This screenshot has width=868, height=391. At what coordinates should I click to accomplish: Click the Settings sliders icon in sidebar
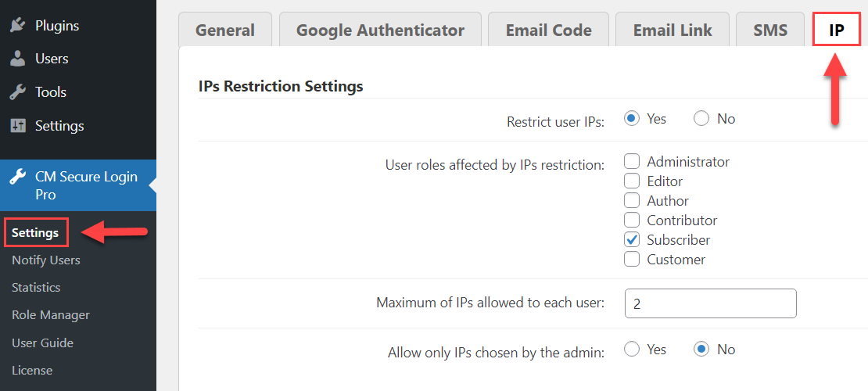[x=18, y=126]
